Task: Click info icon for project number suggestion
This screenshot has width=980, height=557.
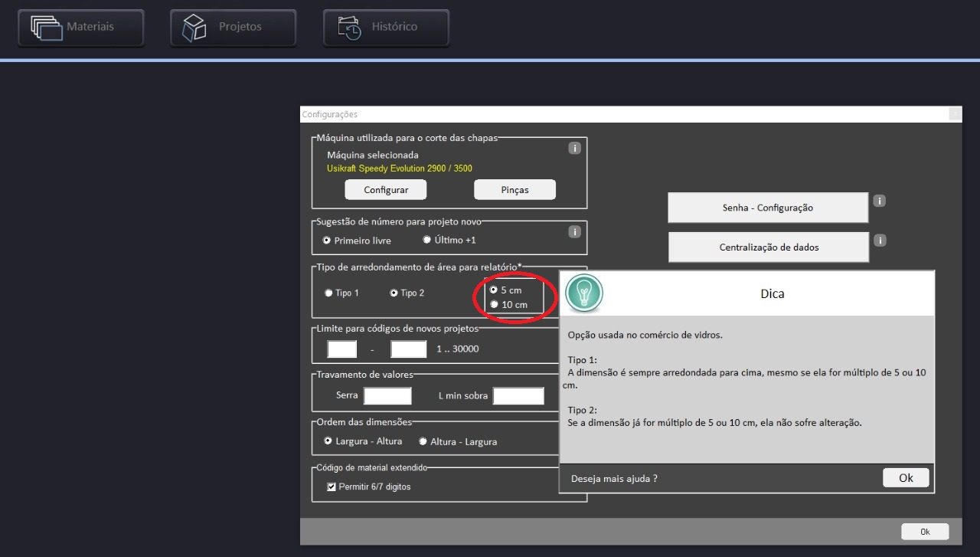Action: click(x=574, y=231)
